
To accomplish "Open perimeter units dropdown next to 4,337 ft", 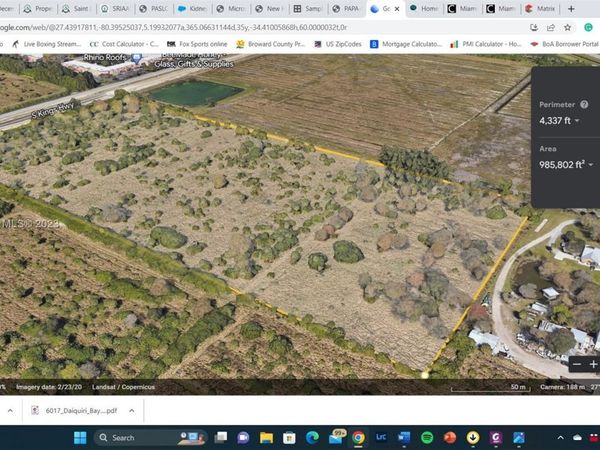I will pyautogui.click(x=577, y=121).
